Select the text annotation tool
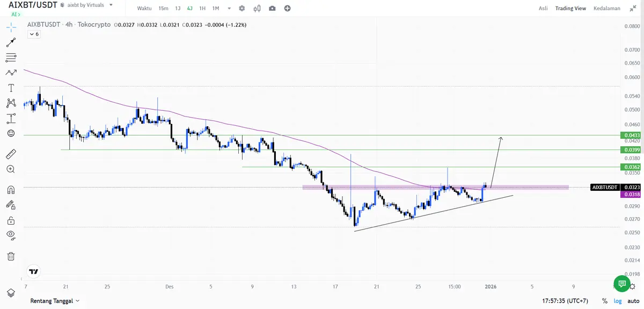Screen dimensions: 644x309 click(11, 88)
